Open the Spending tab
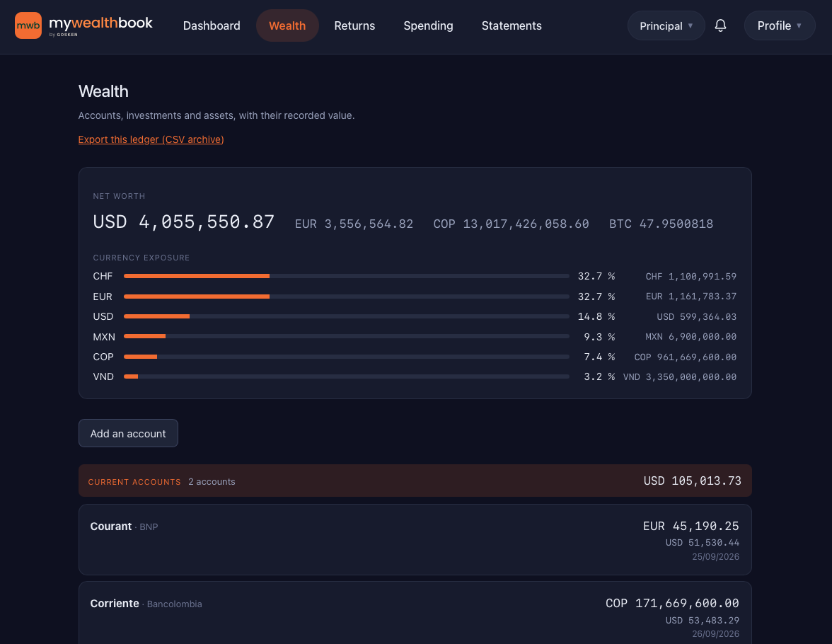The height and width of the screenshot is (644, 832). (x=428, y=25)
